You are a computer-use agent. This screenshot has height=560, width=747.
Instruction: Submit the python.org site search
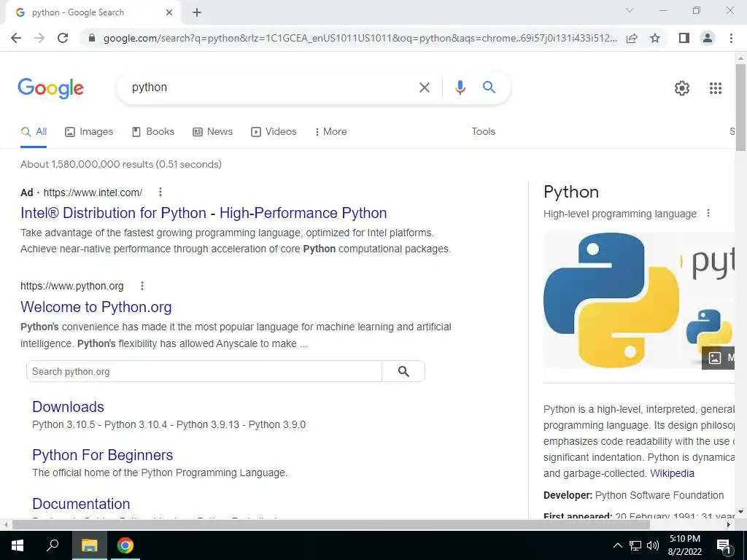point(403,371)
